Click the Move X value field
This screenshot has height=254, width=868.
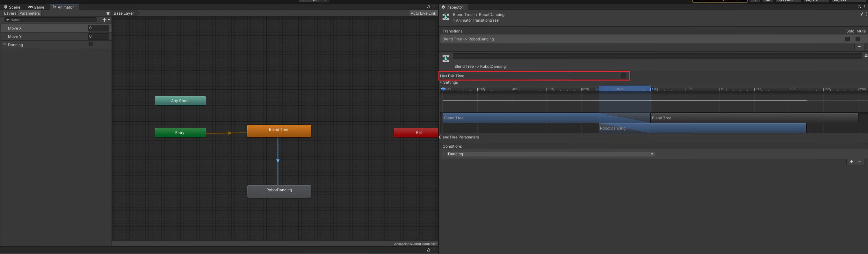(x=99, y=28)
